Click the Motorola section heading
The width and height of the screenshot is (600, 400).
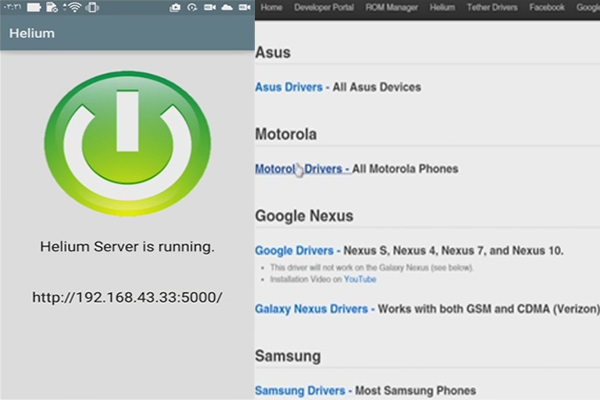coord(286,134)
